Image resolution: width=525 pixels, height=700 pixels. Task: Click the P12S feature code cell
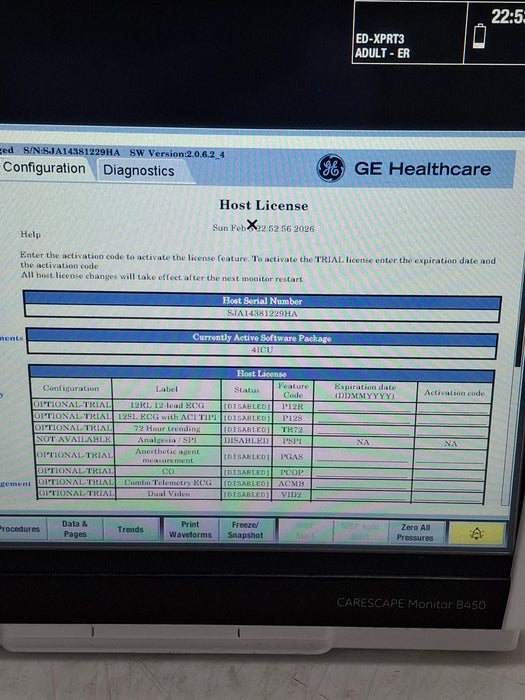pyautogui.click(x=292, y=418)
